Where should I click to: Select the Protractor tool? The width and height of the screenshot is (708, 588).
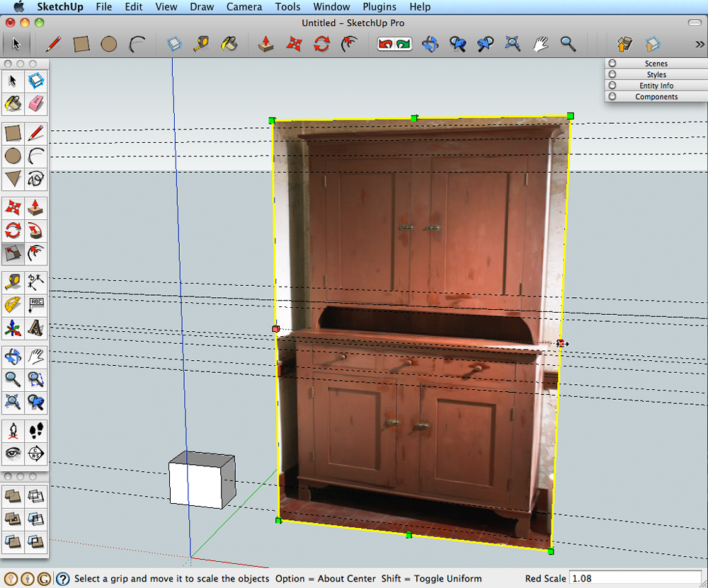13,305
